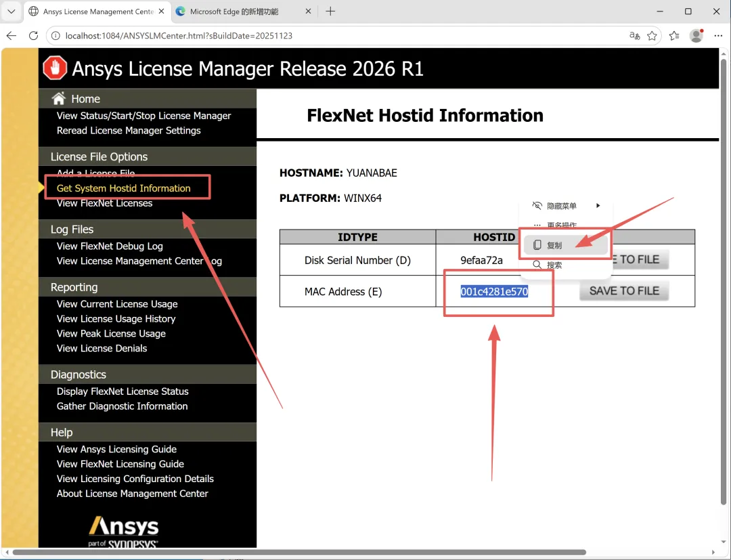The height and width of the screenshot is (560, 731).
Task: Click the red Ansys stop-hand logo
Action: pos(55,68)
